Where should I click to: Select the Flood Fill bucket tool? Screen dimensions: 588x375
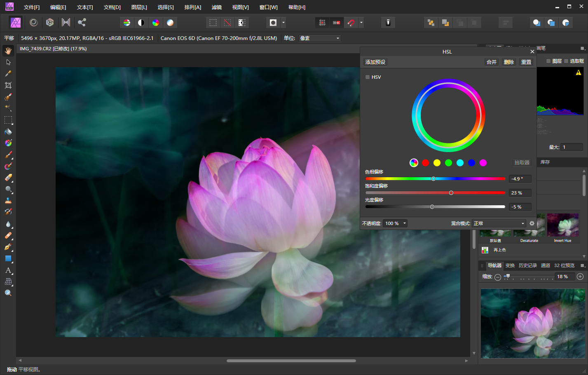tap(8, 132)
